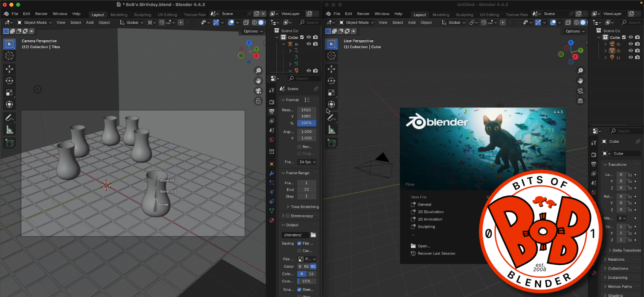This screenshot has width=644, height=297.
Task: Click the Select Box tool in the Untitled window
Action: (x=331, y=44)
